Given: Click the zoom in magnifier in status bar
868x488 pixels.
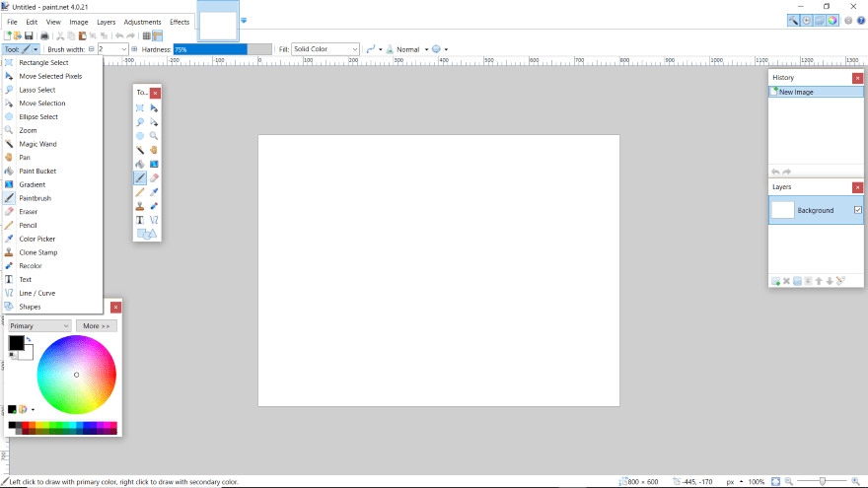Looking at the screenshot, I should click(856, 481).
